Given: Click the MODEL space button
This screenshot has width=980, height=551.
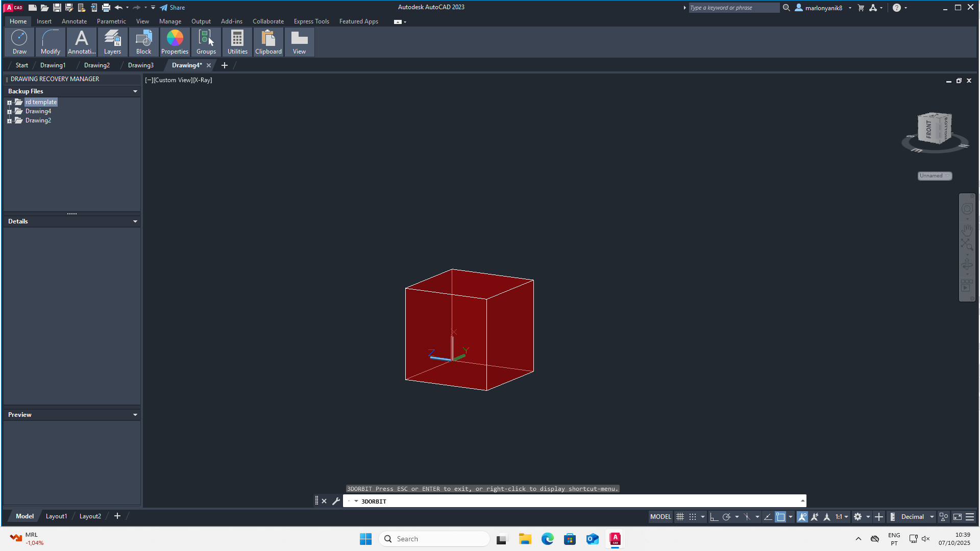Looking at the screenshot, I should pyautogui.click(x=660, y=517).
